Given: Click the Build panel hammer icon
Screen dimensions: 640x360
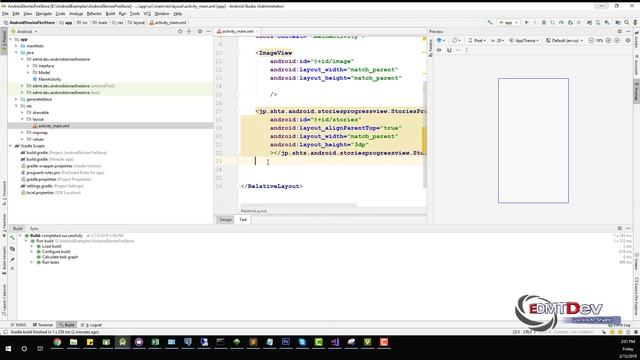Looking at the screenshot, I should click(x=12, y=238).
